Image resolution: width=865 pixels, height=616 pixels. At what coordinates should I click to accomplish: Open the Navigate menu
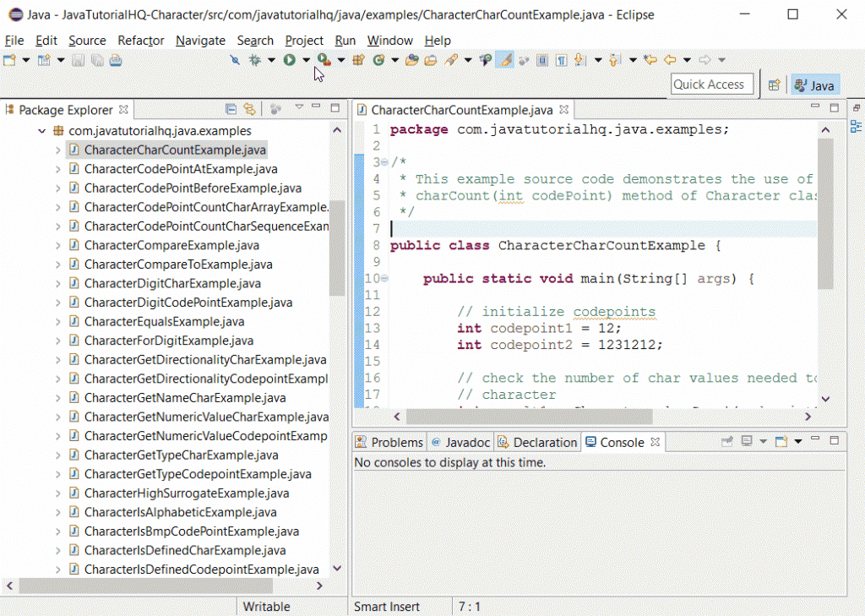(200, 41)
